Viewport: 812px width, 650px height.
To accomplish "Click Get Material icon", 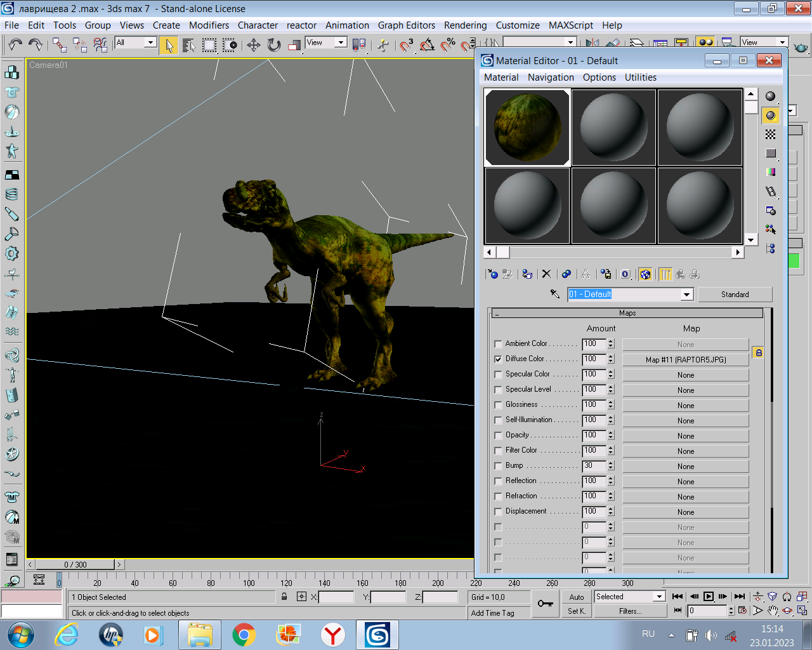I will 493,274.
